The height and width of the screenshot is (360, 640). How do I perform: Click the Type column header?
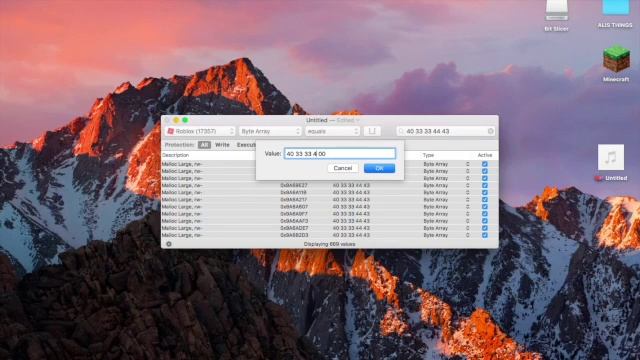(428, 155)
